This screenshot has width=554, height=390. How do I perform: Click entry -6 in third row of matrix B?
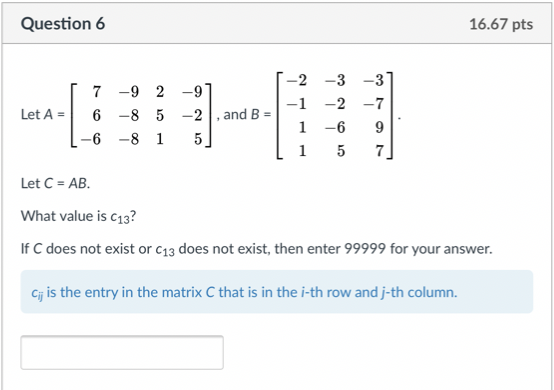(x=335, y=127)
